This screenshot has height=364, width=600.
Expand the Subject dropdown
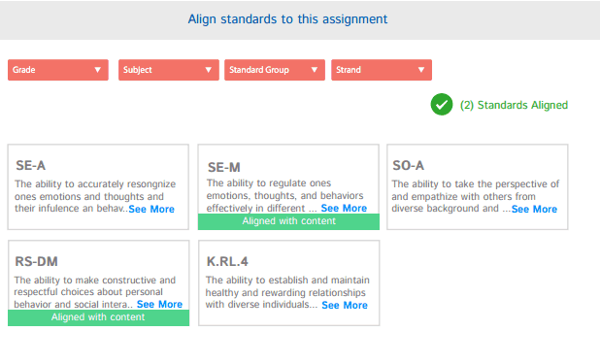pyautogui.click(x=169, y=70)
